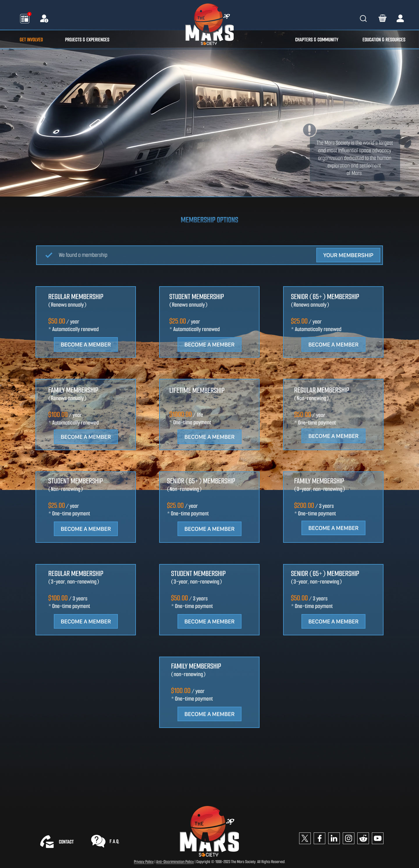Click the Mars Society header logo
The image size is (419, 868).
(x=210, y=24)
